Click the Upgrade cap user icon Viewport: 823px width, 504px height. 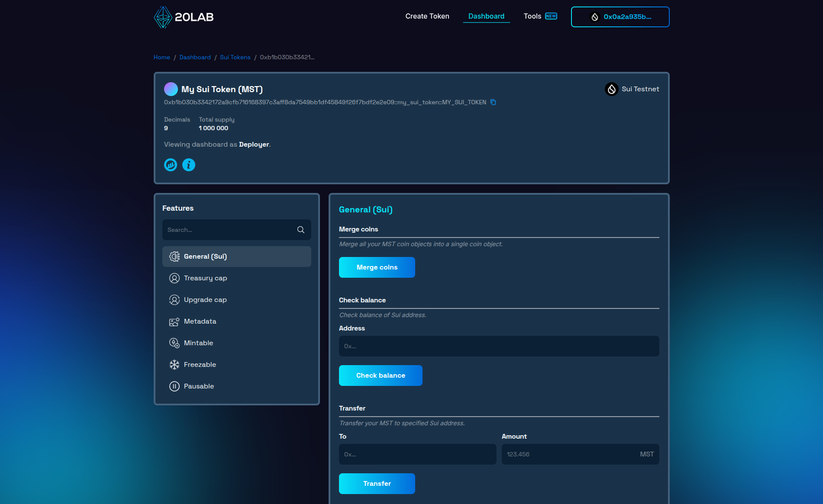174,300
